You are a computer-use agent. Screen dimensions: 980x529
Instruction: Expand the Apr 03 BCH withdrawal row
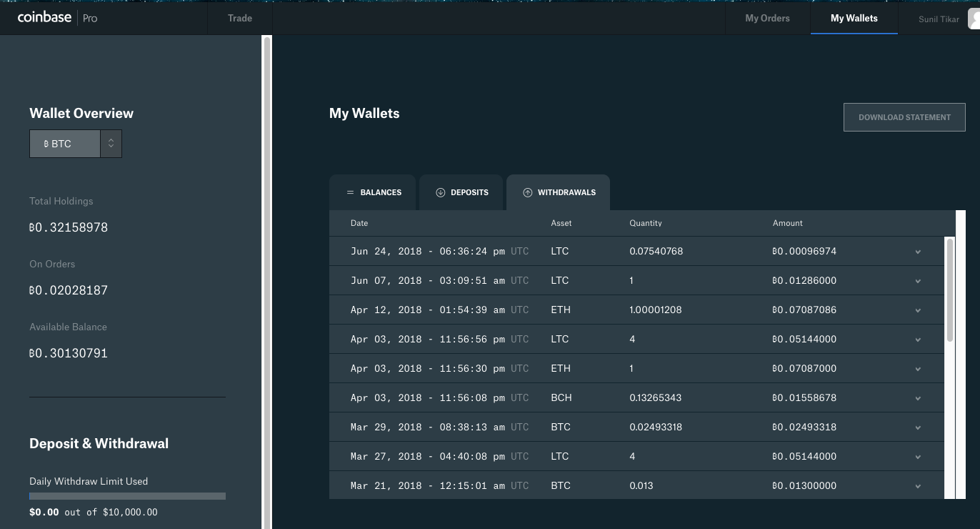[x=918, y=398]
